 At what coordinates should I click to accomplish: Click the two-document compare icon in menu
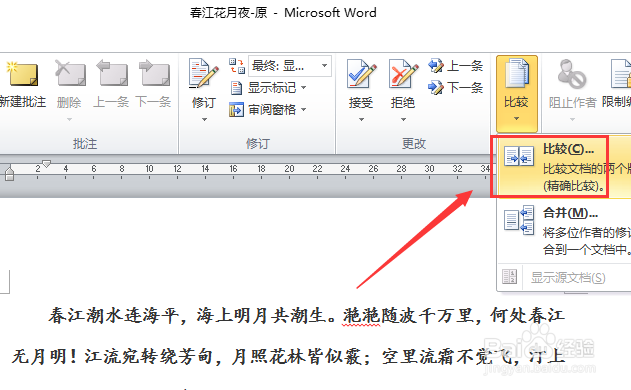[x=519, y=157]
